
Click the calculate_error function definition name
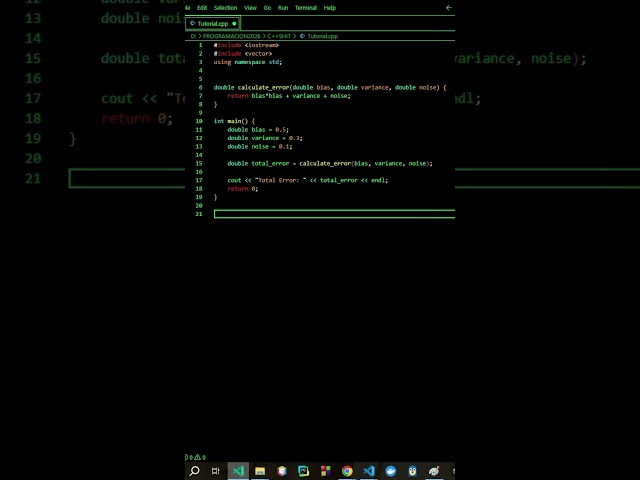tap(263, 87)
